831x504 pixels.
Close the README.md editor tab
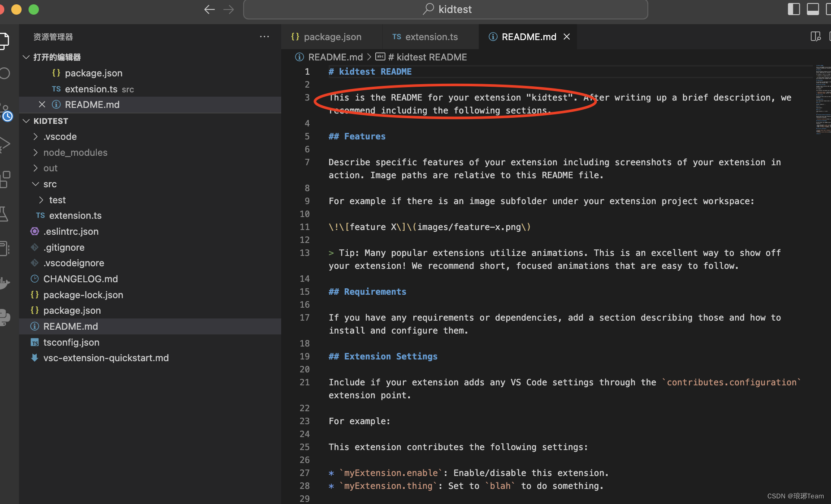[x=567, y=37]
